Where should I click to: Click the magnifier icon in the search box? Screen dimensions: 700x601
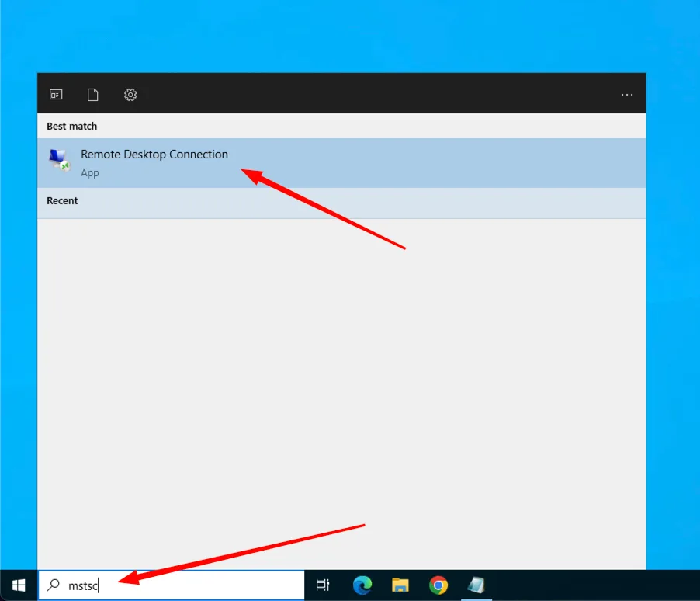(x=54, y=585)
